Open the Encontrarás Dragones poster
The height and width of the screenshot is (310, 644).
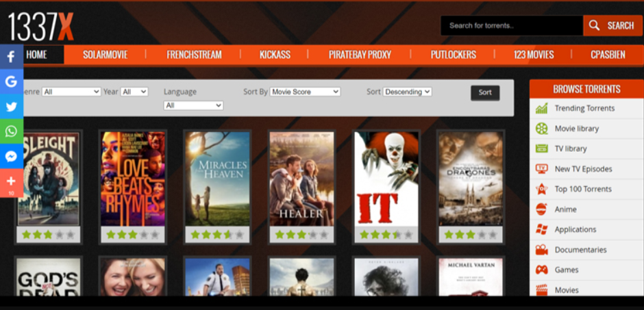471,179
